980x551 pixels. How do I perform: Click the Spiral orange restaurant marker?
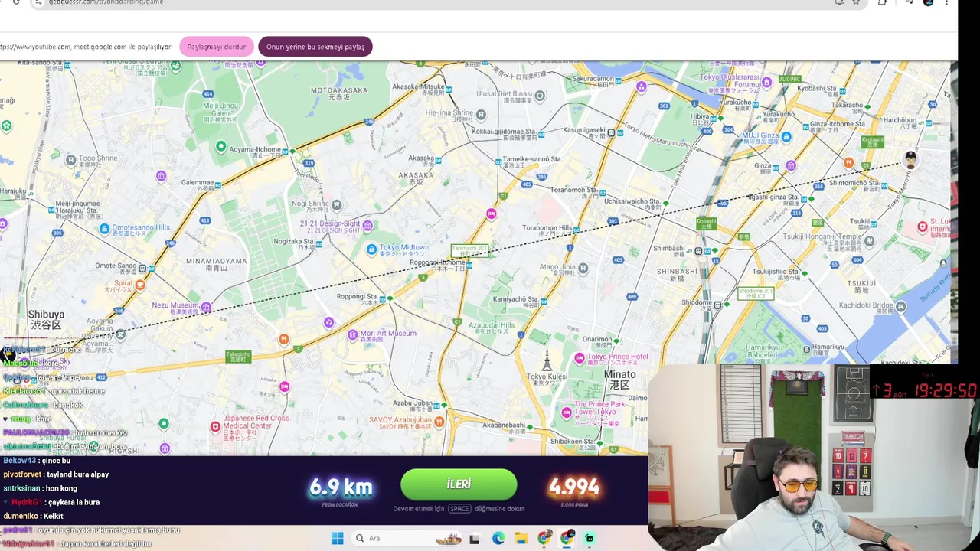tap(139, 284)
